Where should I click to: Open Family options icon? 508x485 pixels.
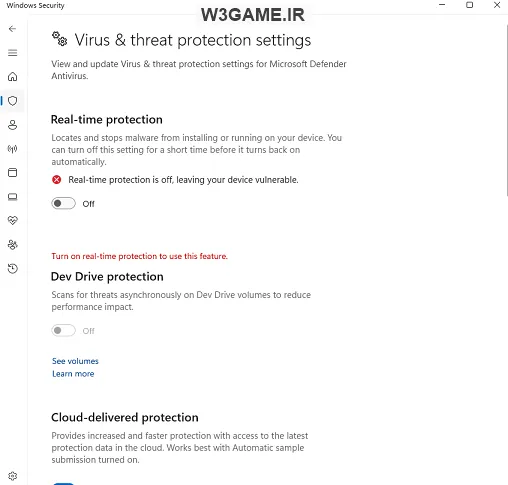point(12,245)
